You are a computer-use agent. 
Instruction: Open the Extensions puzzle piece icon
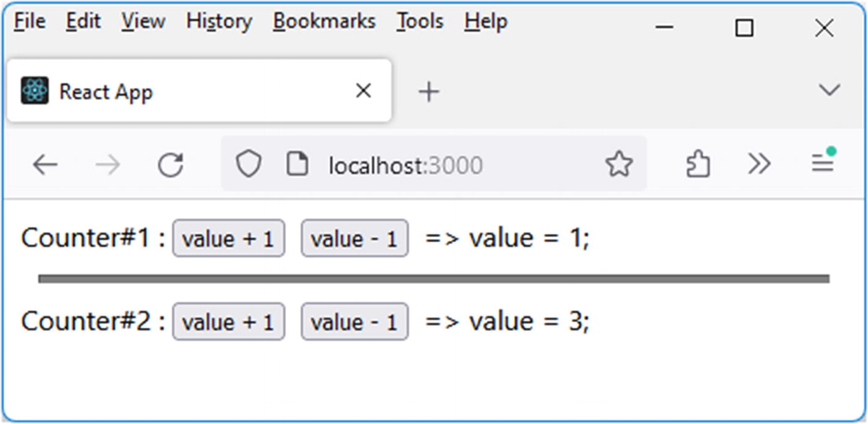tap(698, 165)
